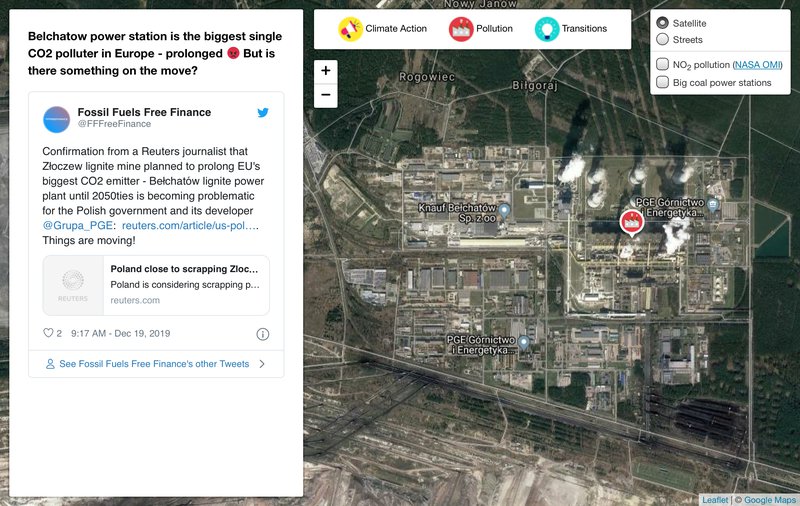This screenshot has height=506, width=800.
Task: See Fossil Fuels Free Finance's other Tweets
Action: click(155, 364)
